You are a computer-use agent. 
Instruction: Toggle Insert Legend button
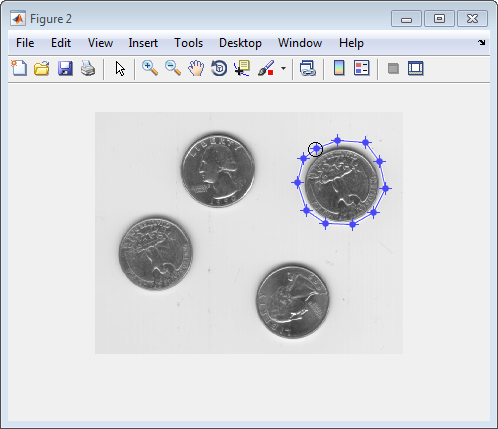point(362,68)
